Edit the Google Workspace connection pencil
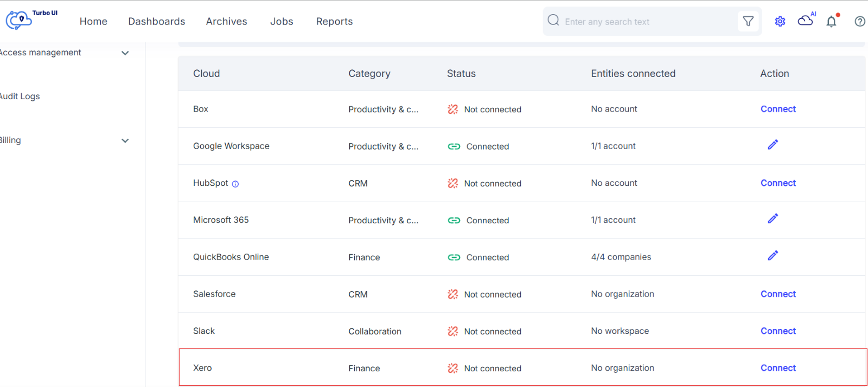The image size is (868, 387). pyautogui.click(x=773, y=144)
